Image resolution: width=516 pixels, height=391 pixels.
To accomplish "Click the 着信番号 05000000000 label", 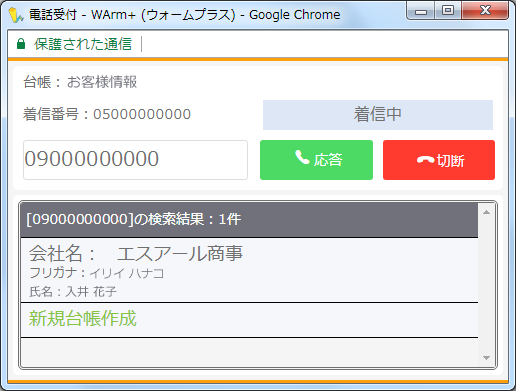I will coord(107,114).
